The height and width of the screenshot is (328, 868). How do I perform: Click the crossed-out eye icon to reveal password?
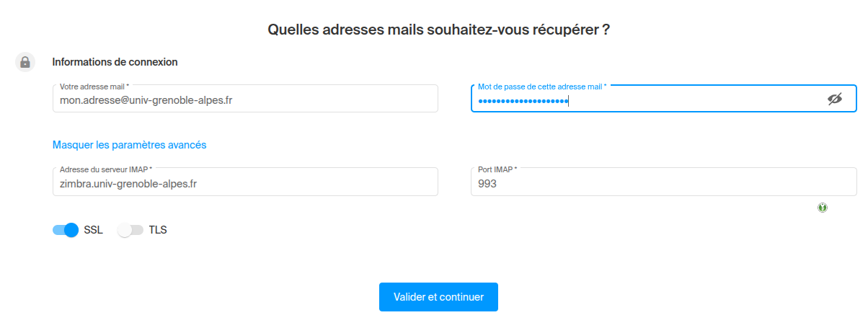(x=834, y=99)
